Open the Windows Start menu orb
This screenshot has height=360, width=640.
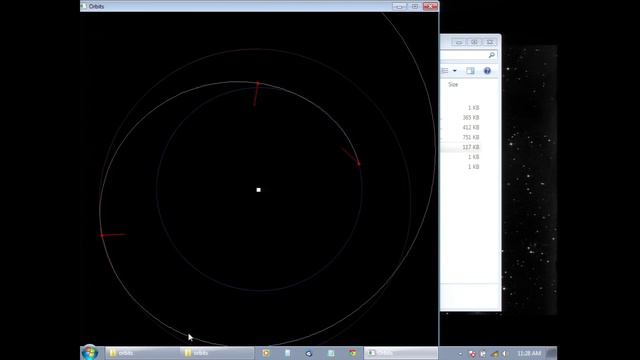(90, 353)
